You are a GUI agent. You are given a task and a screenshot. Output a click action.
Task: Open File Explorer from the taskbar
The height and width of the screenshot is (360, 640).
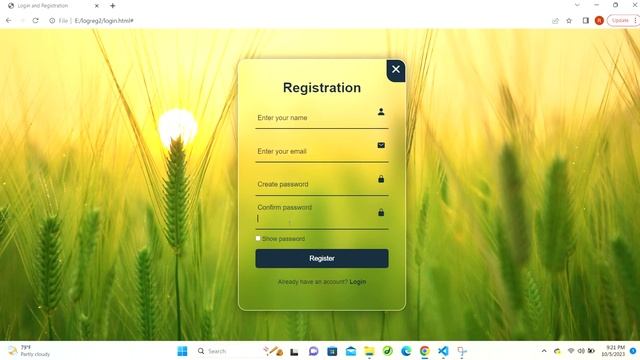(369, 351)
